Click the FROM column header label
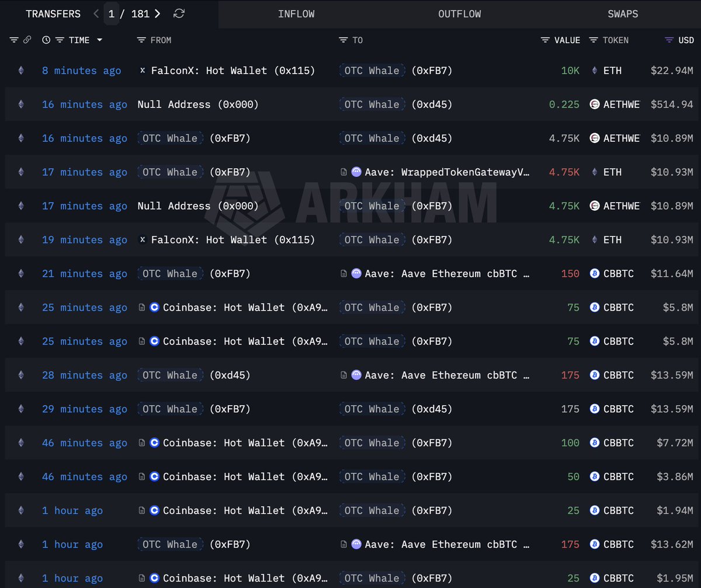 pos(161,40)
